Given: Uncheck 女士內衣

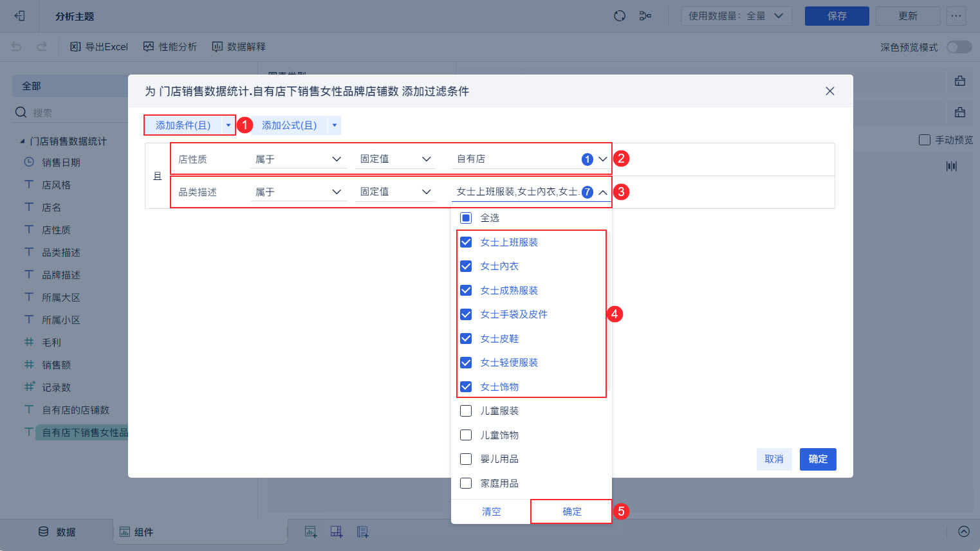Looking at the screenshot, I should pyautogui.click(x=466, y=266).
